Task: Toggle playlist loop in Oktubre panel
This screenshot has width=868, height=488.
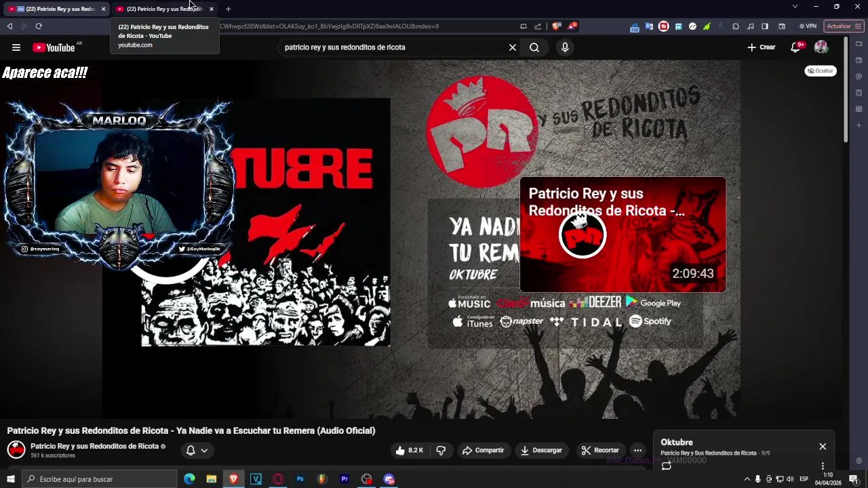Action: tap(667, 465)
